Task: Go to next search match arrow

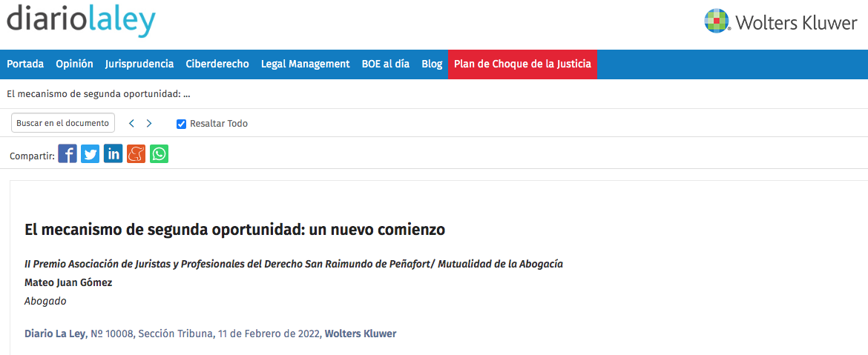Action: click(x=149, y=123)
